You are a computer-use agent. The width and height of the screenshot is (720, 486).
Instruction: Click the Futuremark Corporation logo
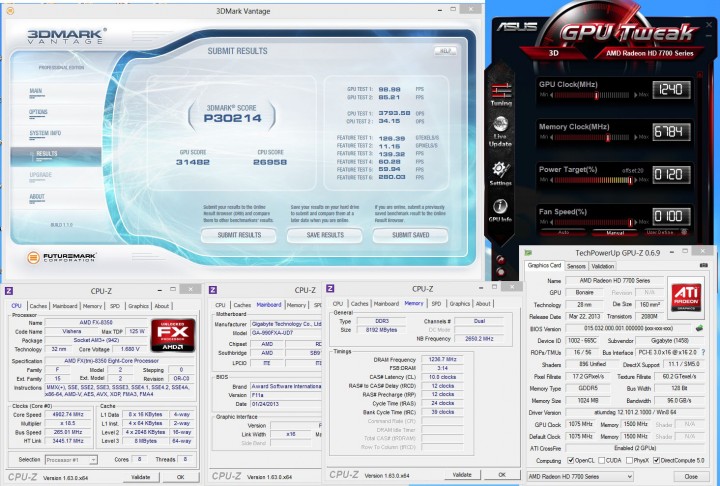pyautogui.click(x=62, y=258)
